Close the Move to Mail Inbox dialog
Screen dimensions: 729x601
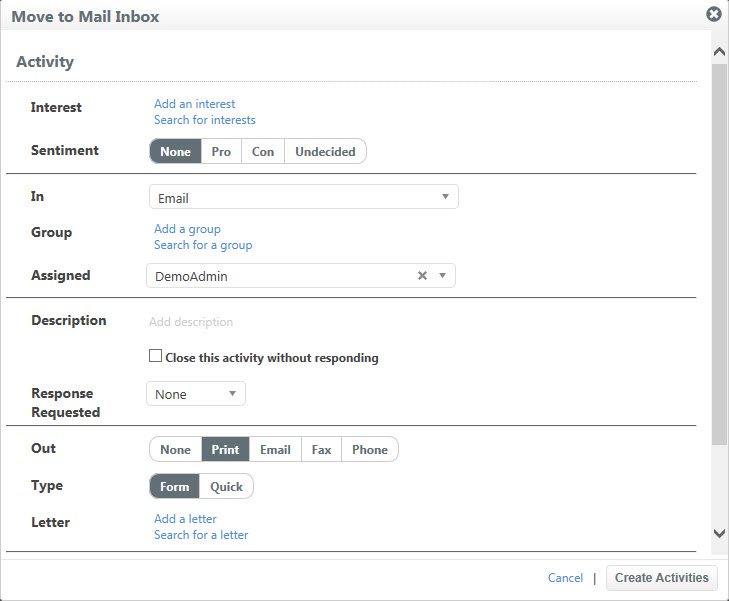pos(714,14)
